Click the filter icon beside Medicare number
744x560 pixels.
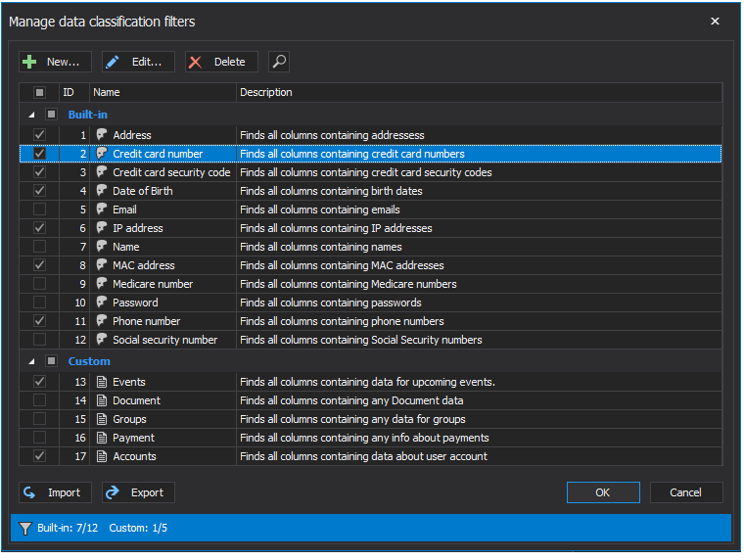pyautogui.click(x=102, y=283)
